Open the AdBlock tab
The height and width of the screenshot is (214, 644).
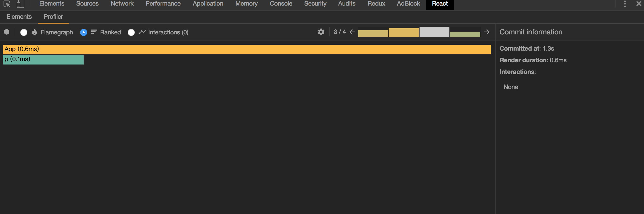408,4
